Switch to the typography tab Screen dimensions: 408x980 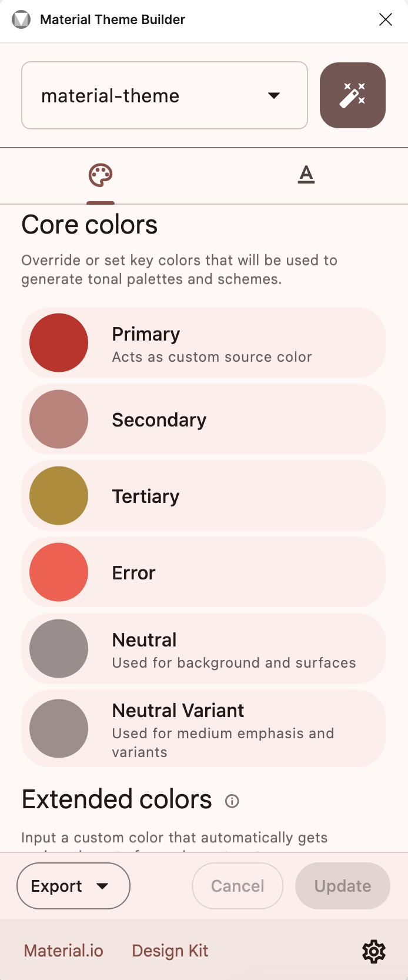[x=306, y=175]
